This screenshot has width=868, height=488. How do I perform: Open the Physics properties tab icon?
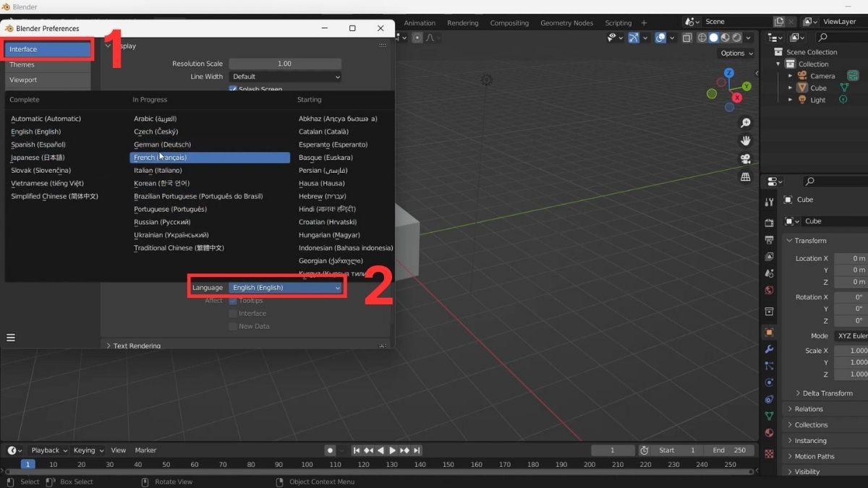769,382
